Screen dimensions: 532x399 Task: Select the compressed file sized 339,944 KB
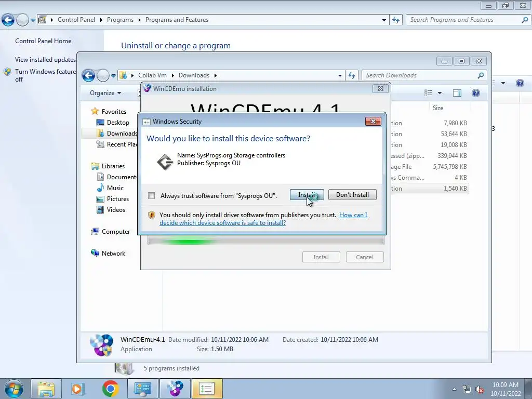pyautogui.click(x=430, y=156)
